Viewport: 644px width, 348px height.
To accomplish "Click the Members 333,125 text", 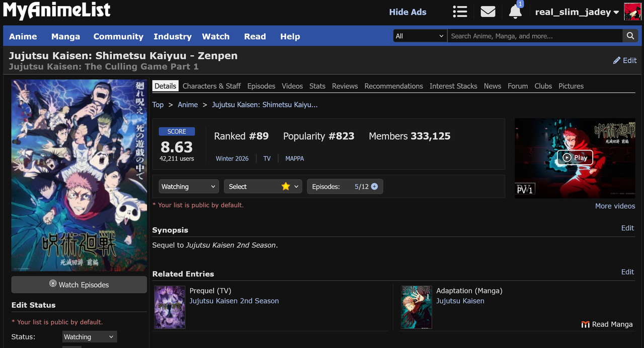I will coord(410,136).
